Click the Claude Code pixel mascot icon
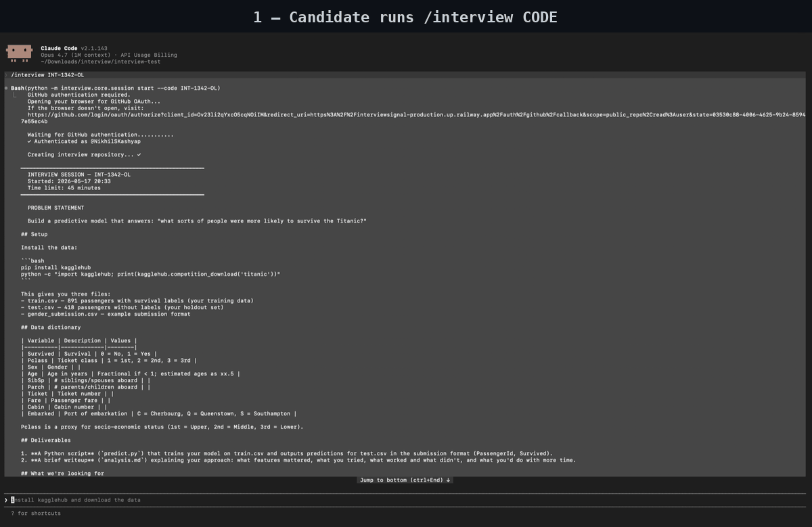This screenshot has height=527, width=812. pyautogui.click(x=19, y=53)
